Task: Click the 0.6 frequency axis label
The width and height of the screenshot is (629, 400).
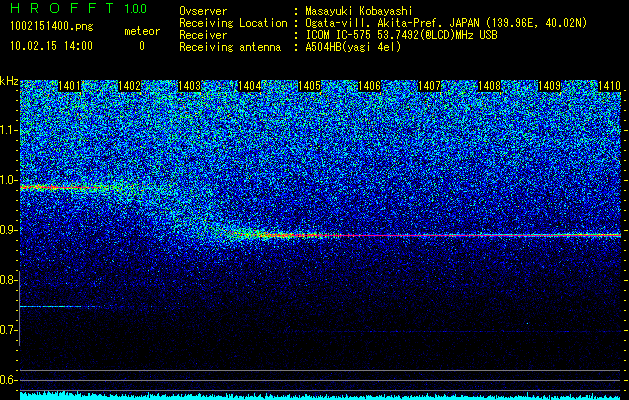Action: pos(8,380)
